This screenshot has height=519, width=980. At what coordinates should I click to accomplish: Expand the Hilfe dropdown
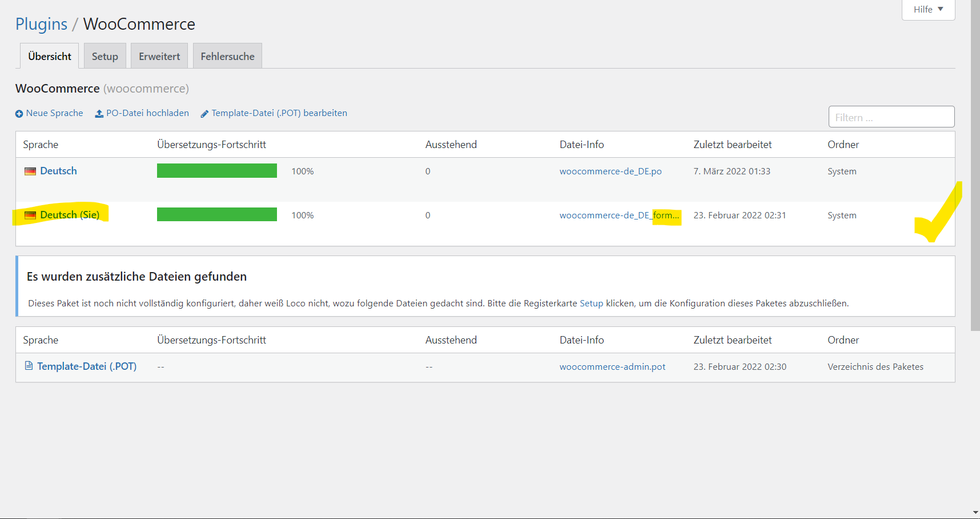tap(928, 10)
